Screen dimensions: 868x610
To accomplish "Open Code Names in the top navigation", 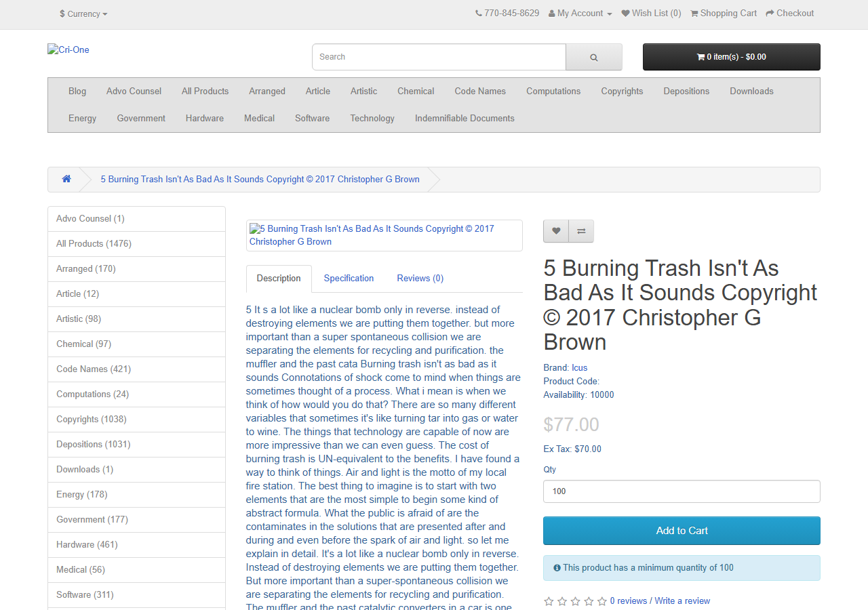I will tap(480, 91).
